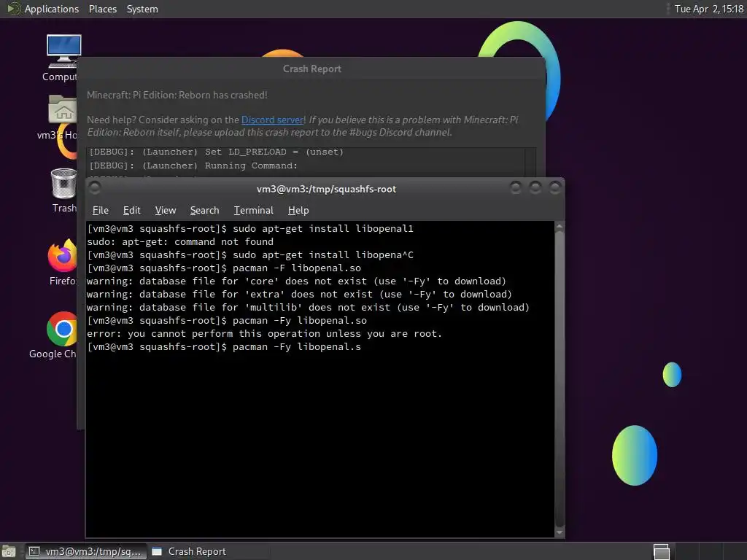Click the 'unless you are root' error line

264,334
